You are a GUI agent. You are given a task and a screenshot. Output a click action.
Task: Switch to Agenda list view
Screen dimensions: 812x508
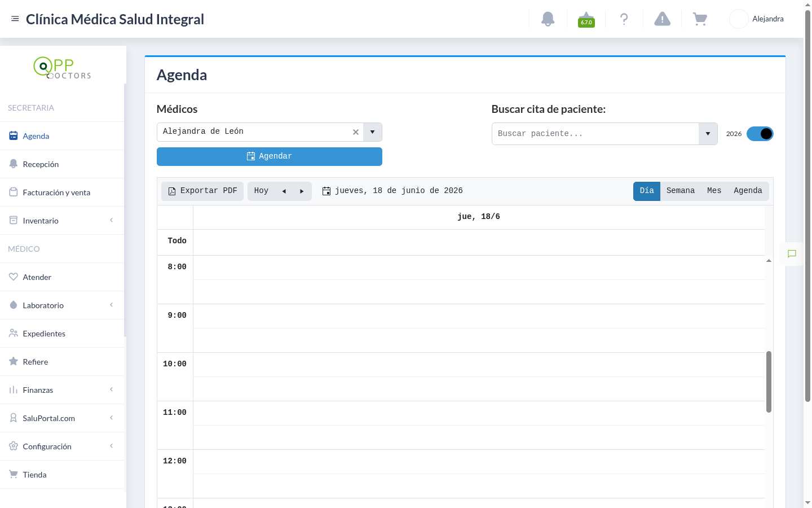[x=748, y=191]
